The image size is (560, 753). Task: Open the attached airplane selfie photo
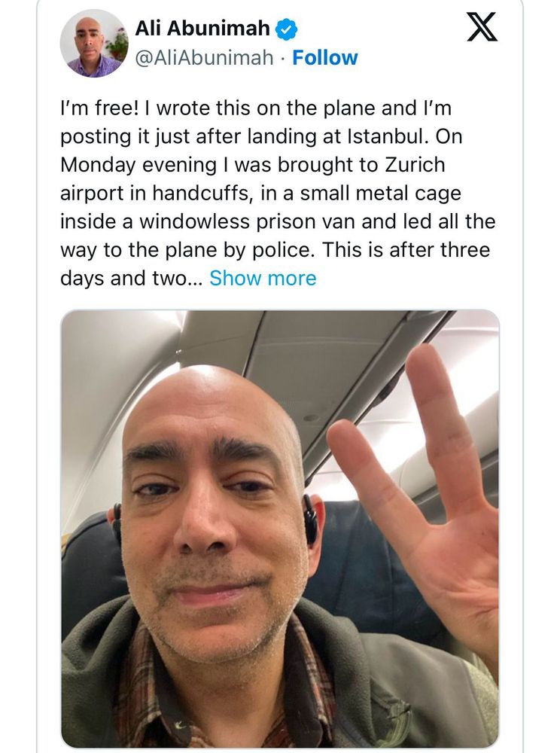280,529
